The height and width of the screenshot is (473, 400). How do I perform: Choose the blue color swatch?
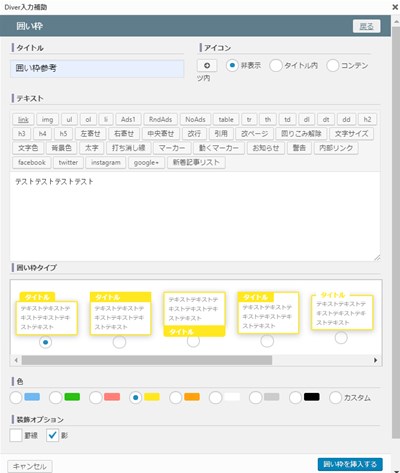pyautogui.click(x=16, y=397)
